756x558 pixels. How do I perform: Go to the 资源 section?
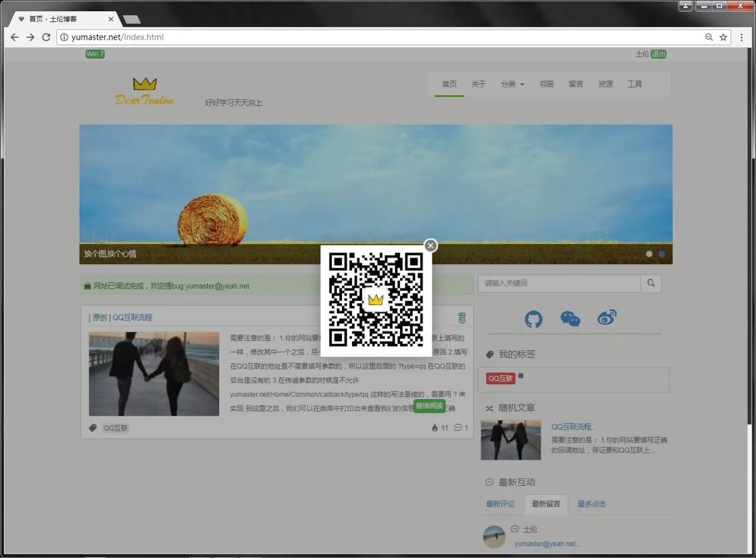[x=605, y=84]
